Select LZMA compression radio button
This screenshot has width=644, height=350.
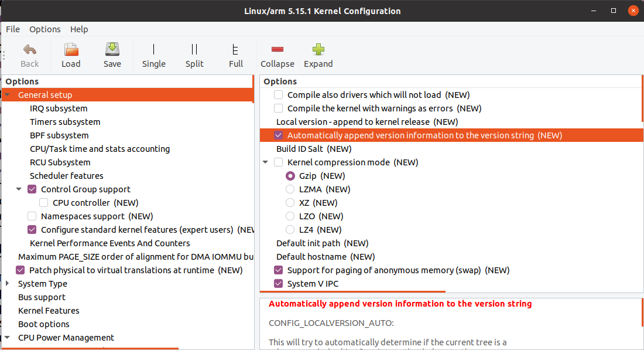[290, 189]
